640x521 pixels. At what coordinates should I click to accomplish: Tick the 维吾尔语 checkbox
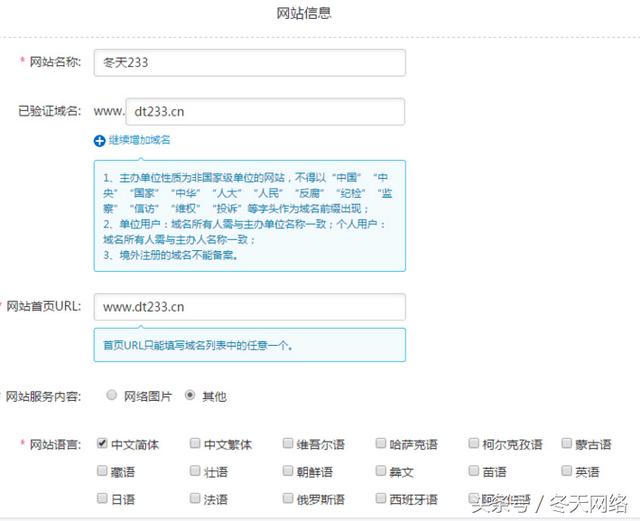pyautogui.click(x=289, y=444)
